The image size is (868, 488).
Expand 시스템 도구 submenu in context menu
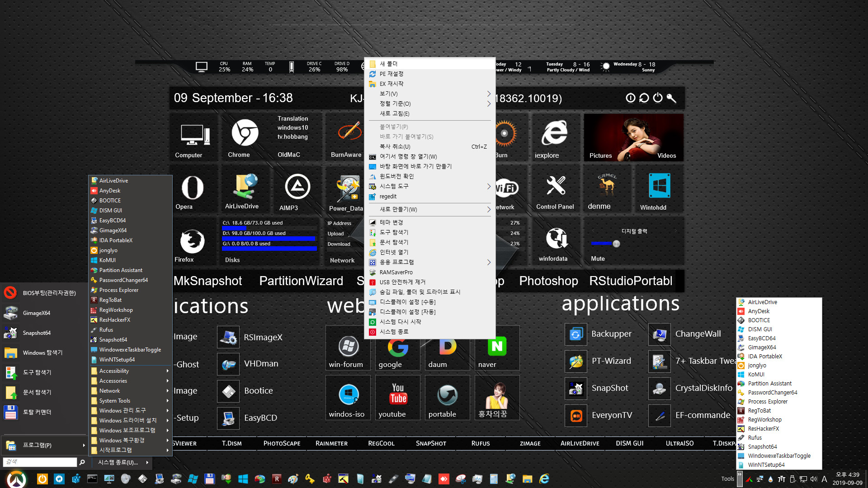click(429, 186)
